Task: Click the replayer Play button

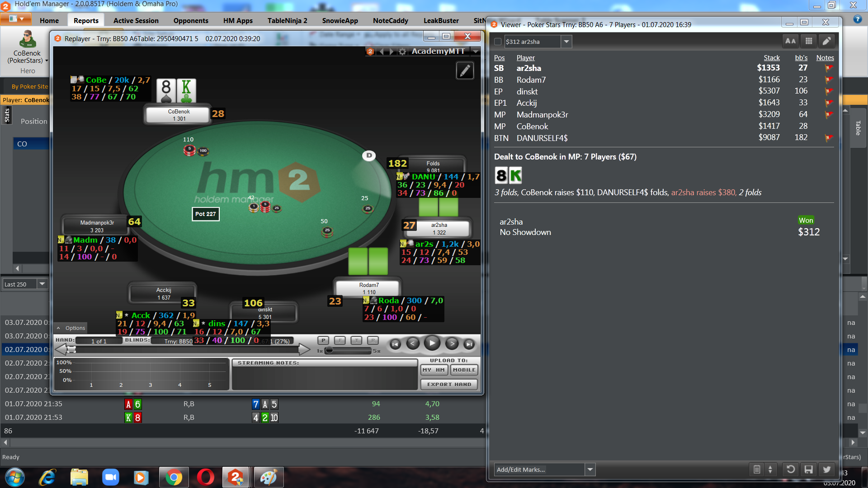Action: coord(432,343)
